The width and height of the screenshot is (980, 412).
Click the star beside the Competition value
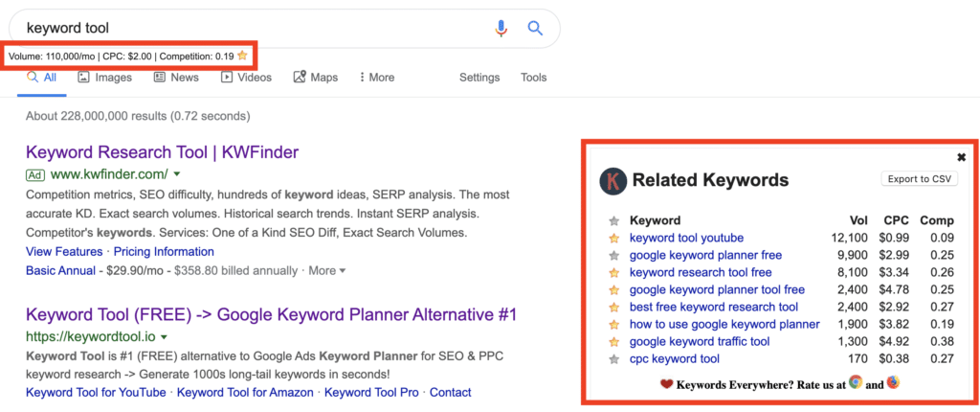tap(242, 57)
